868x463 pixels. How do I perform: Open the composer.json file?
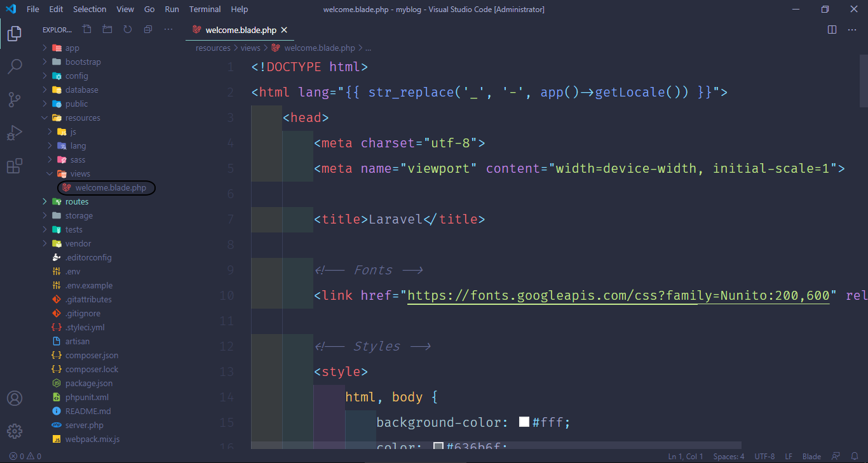pyautogui.click(x=92, y=355)
